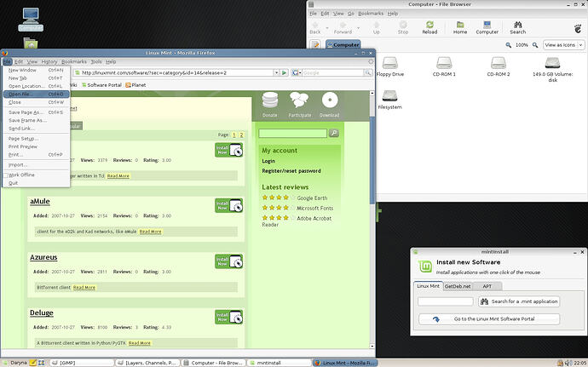Image resolution: width=588 pixels, height=367 pixels.
Task: Switch to the APT tab in mintInstall
Action: (x=487, y=286)
